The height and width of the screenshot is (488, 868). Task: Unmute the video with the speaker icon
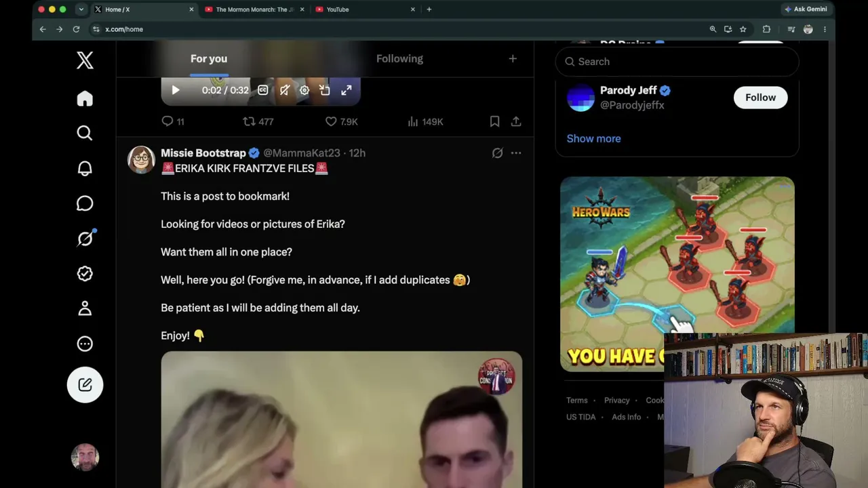(x=285, y=90)
